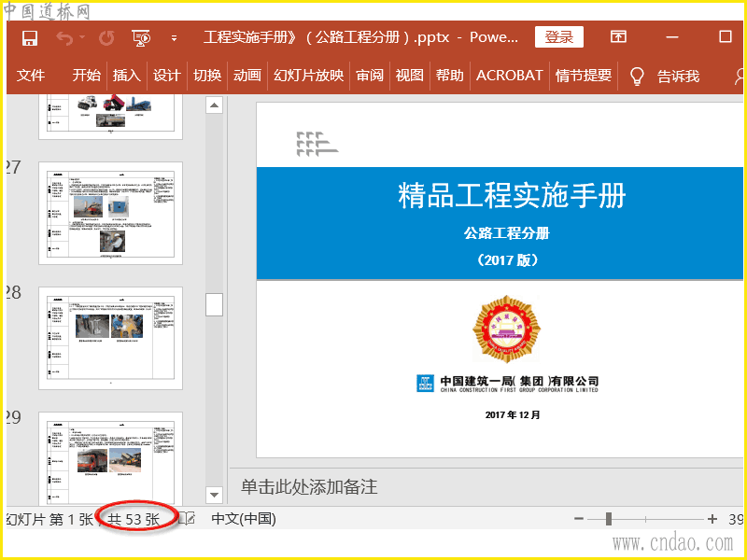Switch to the 插入 ribbon tab

coord(127,76)
